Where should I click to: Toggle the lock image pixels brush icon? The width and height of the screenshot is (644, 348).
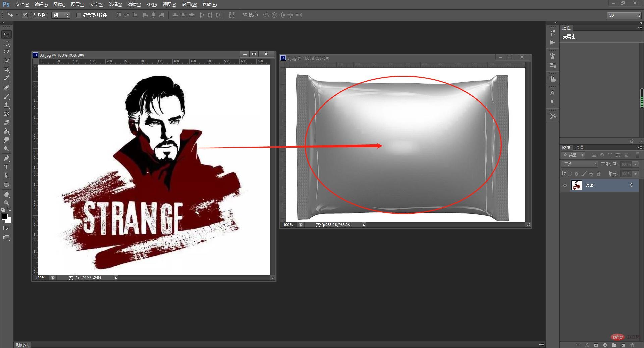[584, 174]
